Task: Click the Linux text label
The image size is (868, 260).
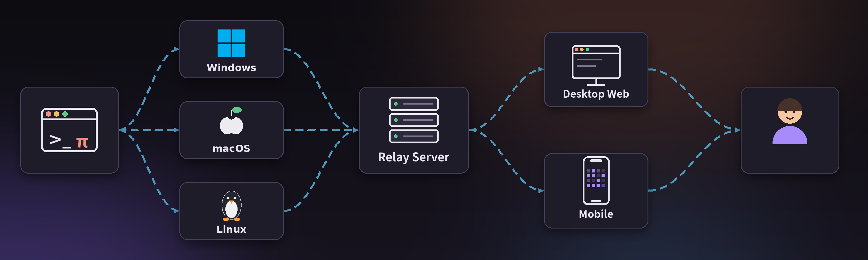Action: pyautogui.click(x=231, y=229)
